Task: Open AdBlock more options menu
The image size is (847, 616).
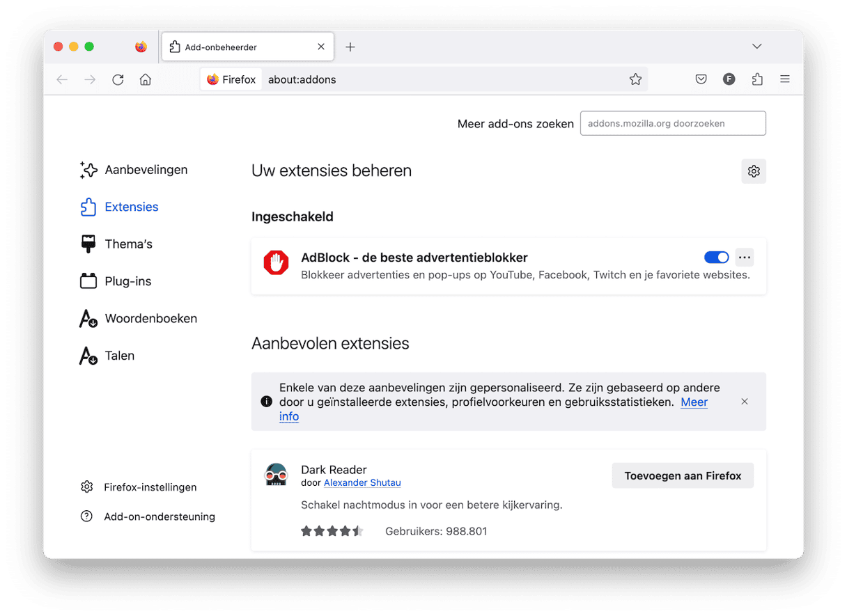Action: [745, 258]
